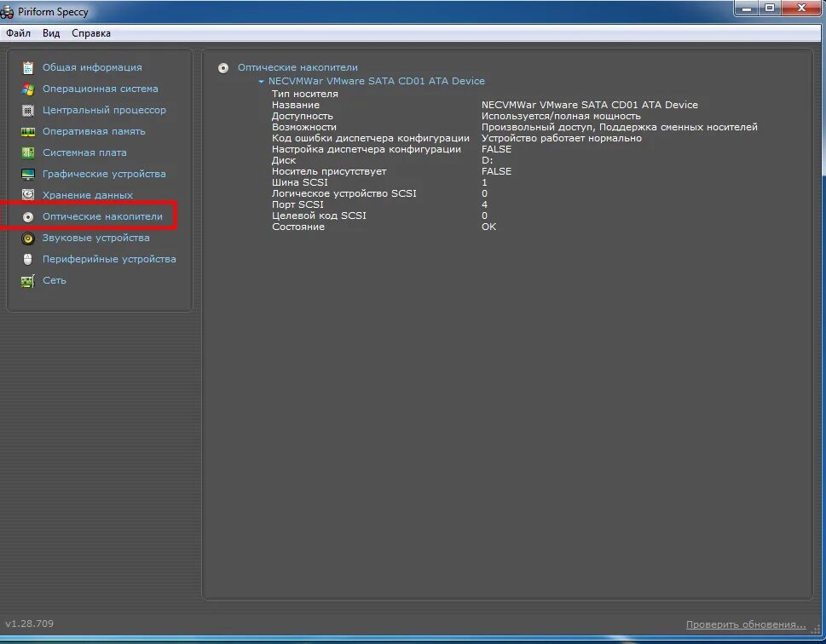
Task: Click Логическое устройство SCSI label
Action: (x=344, y=193)
